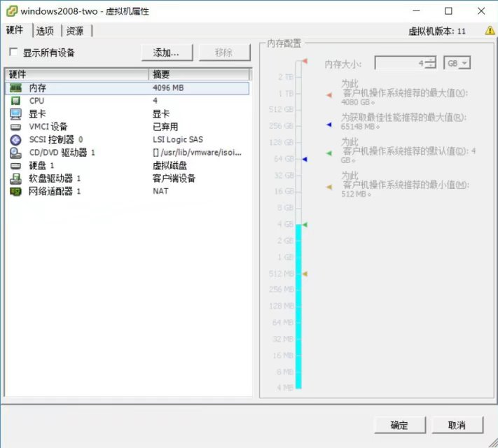Click the 4096 MB summary value

[x=168, y=88]
